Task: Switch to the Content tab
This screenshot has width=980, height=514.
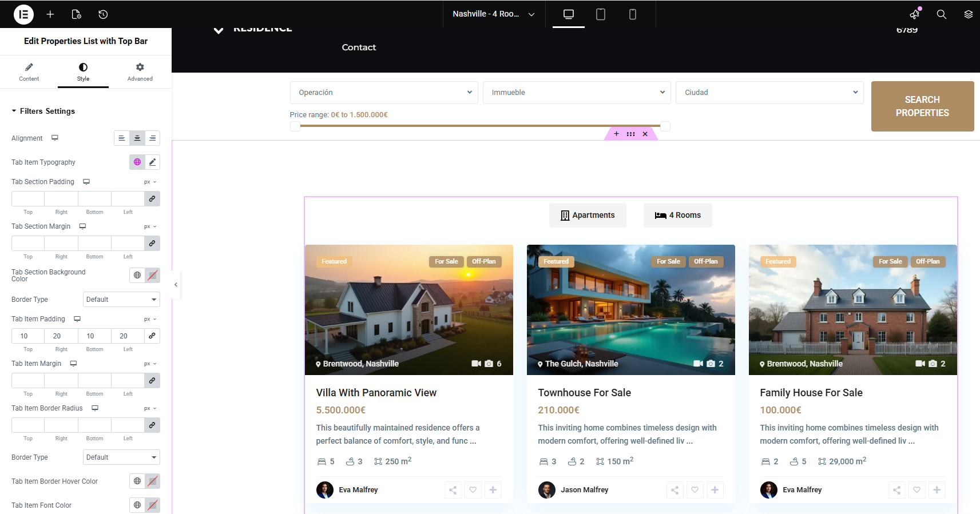Action: coord(29,72)
